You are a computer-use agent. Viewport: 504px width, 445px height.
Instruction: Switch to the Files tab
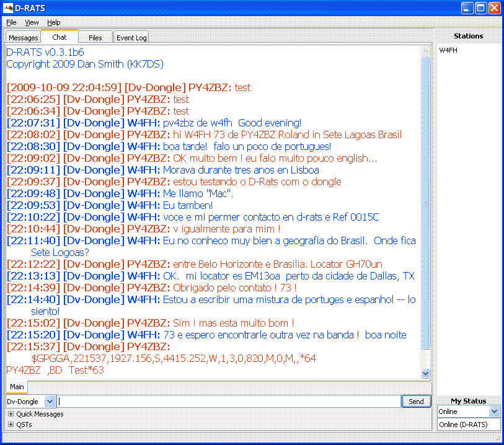(x=95, y=38)
